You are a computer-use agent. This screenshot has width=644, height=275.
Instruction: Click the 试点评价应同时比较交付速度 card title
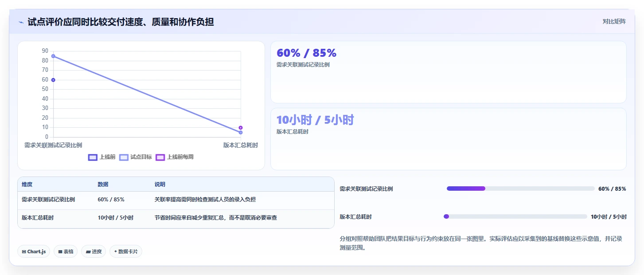pos(121,22)
